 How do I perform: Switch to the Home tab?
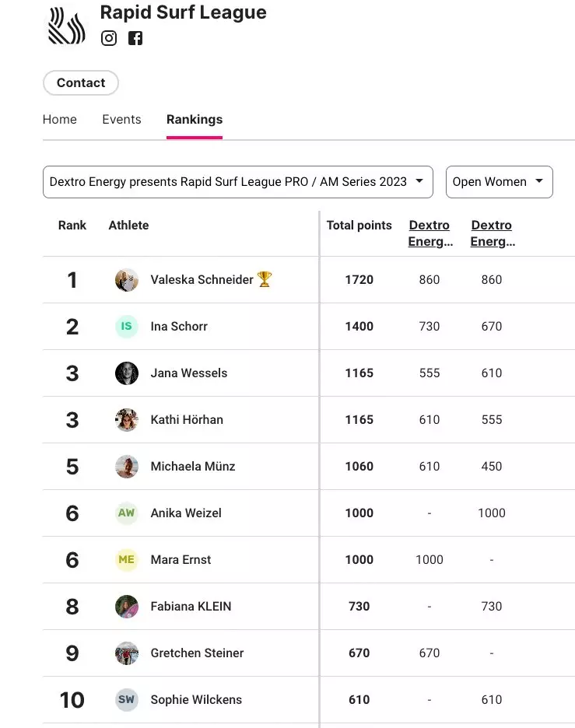tap(60, 120)
